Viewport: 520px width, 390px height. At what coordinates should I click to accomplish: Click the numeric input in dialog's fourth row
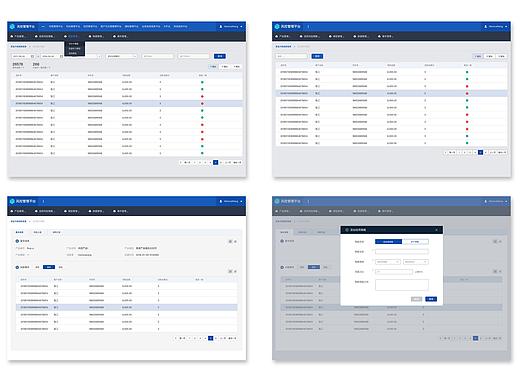(394, 272)
